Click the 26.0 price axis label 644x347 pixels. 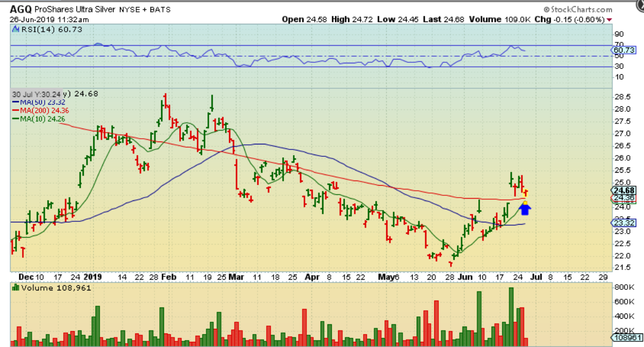(623, 158)
